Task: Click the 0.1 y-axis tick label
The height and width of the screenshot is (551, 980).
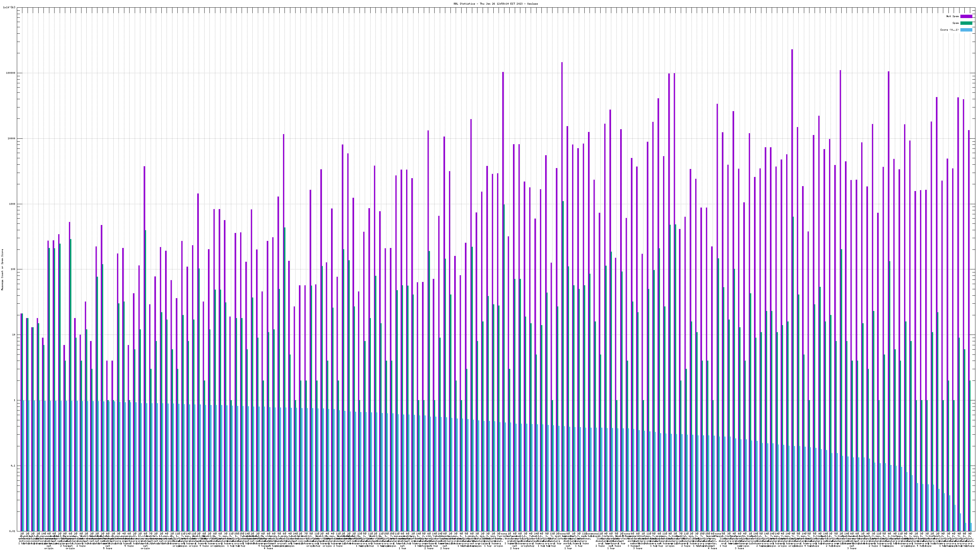Action: [x=13, y=466]
